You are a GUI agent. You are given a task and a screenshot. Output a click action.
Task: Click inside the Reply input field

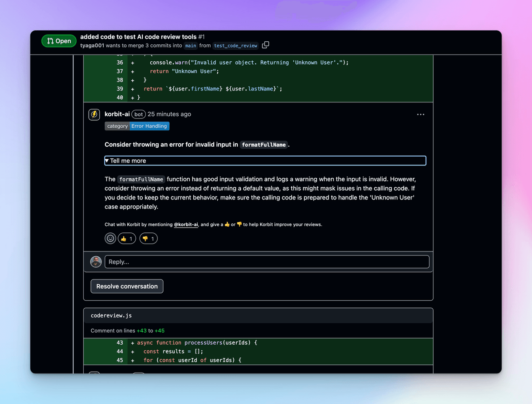point(267,262)
